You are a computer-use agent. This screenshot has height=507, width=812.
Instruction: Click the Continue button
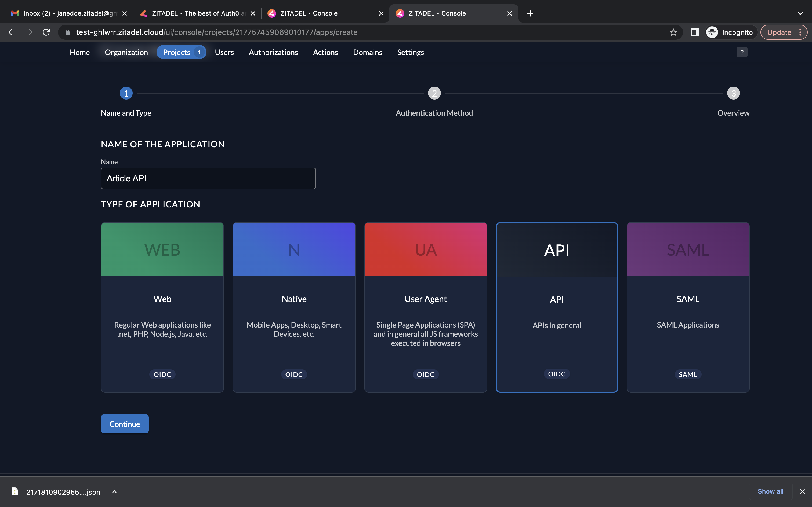click(x=125, y=424)
